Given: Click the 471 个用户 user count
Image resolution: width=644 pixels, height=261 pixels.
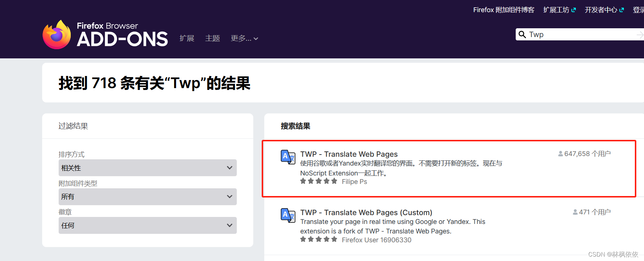Looking at the screenshot, I should (x=595, y=212).
